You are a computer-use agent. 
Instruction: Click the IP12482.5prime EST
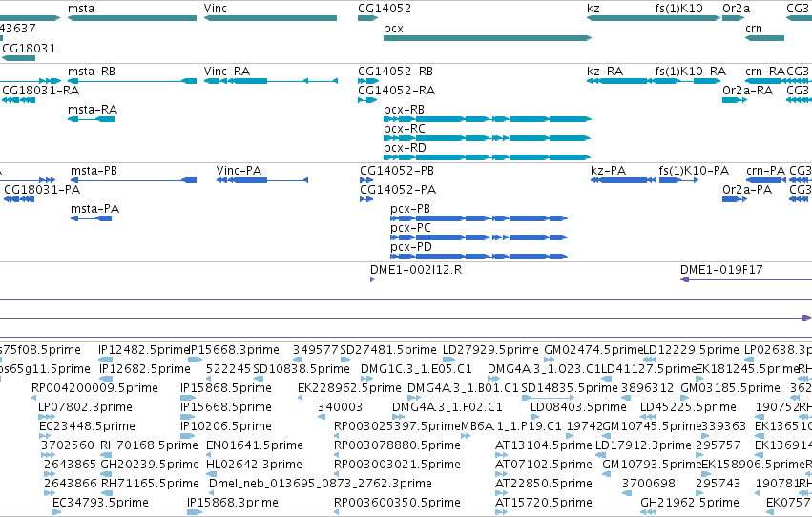106,360
